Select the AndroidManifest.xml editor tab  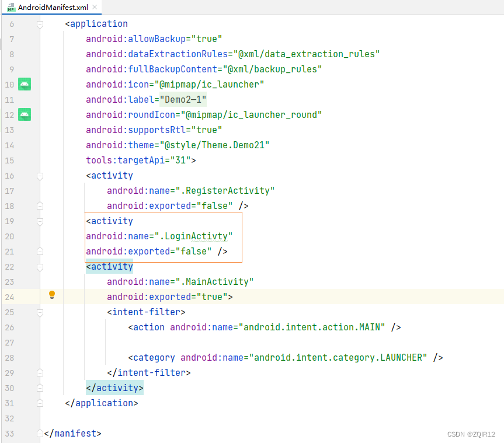53,7
